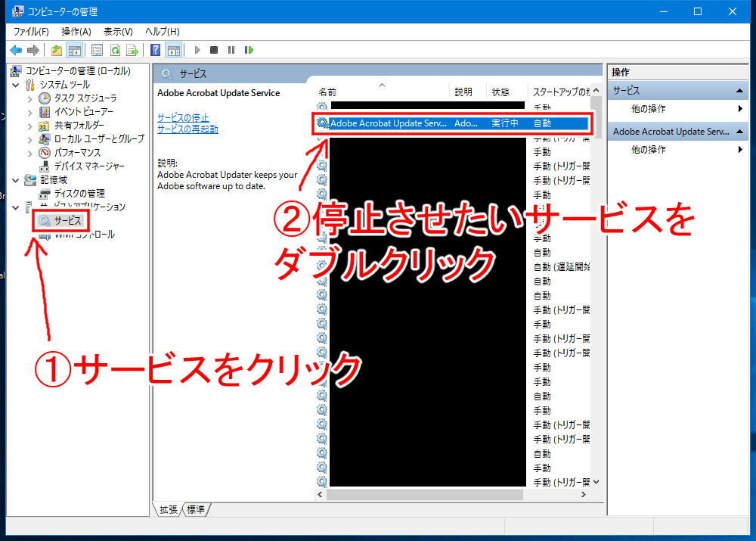
Task: Refresh the services list with toolbar icon
Action: point(115,50)
